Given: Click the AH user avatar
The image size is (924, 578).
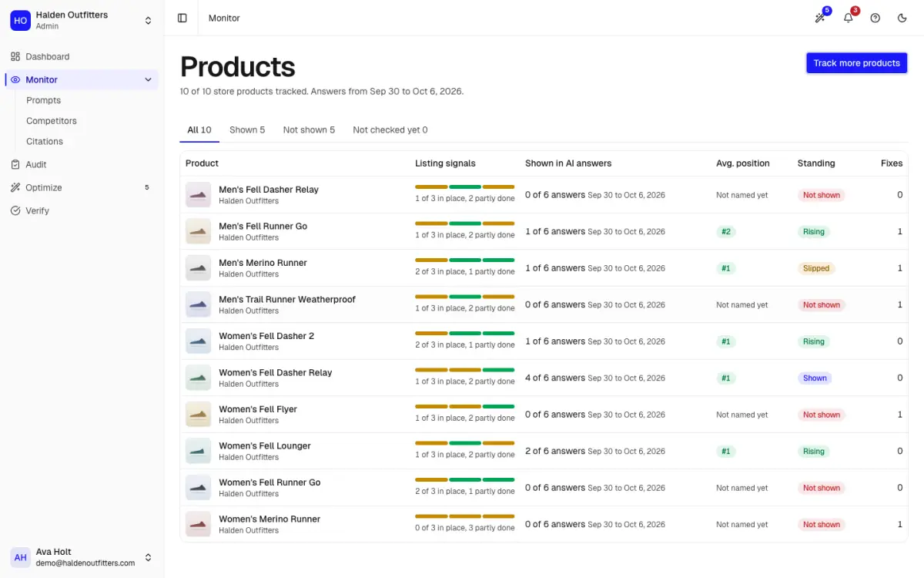Looking at the screenshot, I should click(x=20, y=557).
